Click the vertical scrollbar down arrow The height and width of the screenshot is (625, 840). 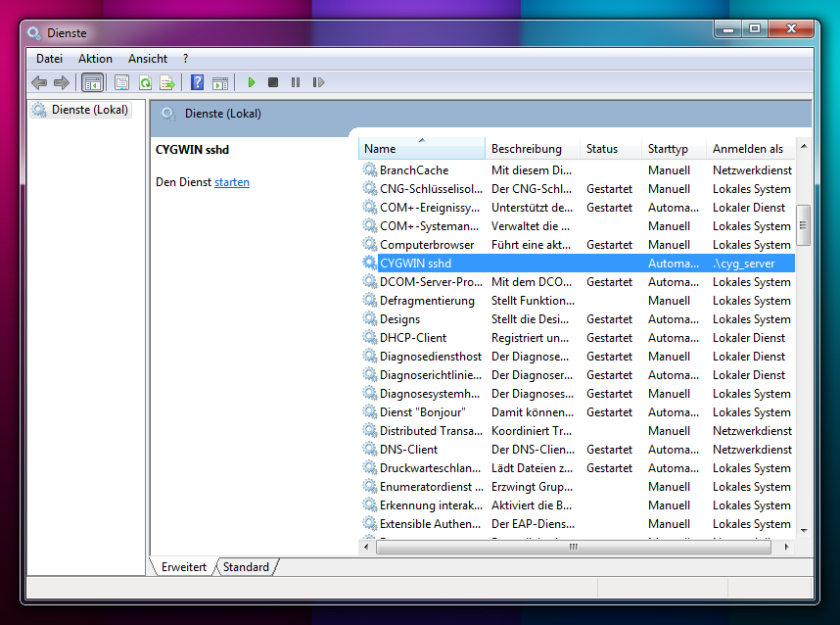coord(804,530)
